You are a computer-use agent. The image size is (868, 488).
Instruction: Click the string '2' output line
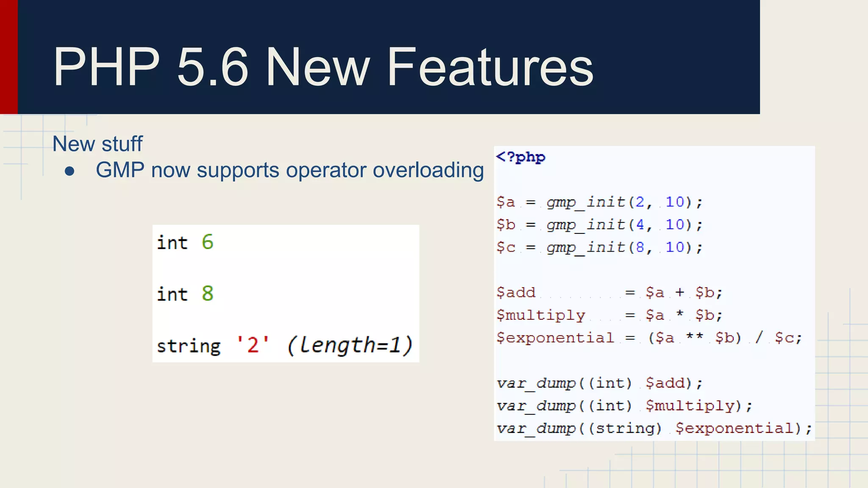(x=213, y=345)
